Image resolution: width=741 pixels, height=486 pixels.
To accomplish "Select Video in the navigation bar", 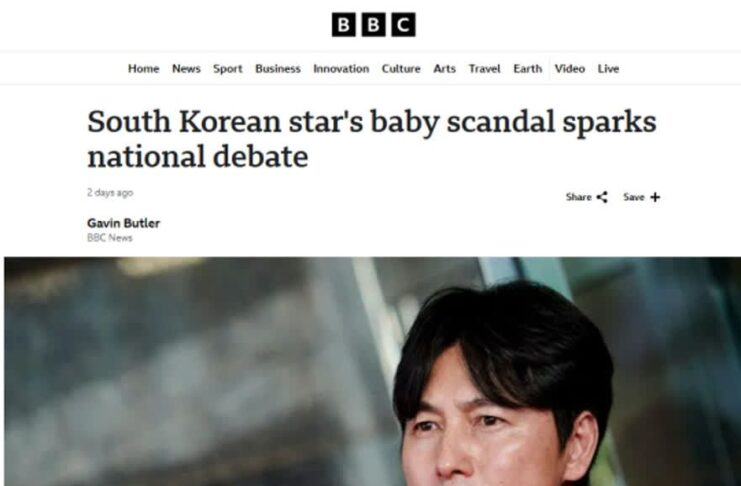I will [570, 69].
